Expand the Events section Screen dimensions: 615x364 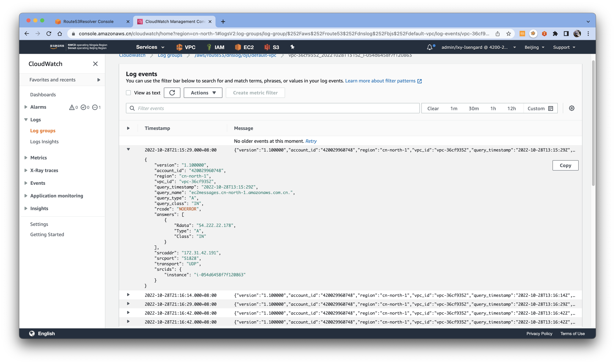pyautogui.click(x=26, y=183)
